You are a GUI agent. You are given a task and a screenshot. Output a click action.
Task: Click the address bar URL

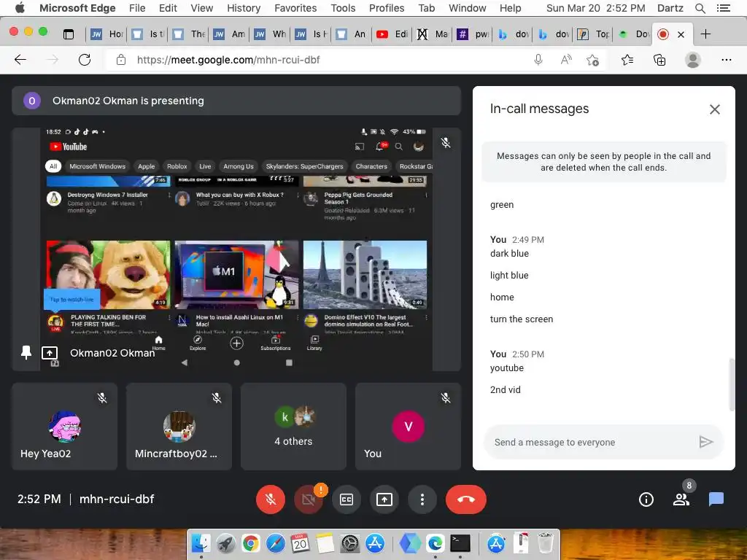[228, 60]
